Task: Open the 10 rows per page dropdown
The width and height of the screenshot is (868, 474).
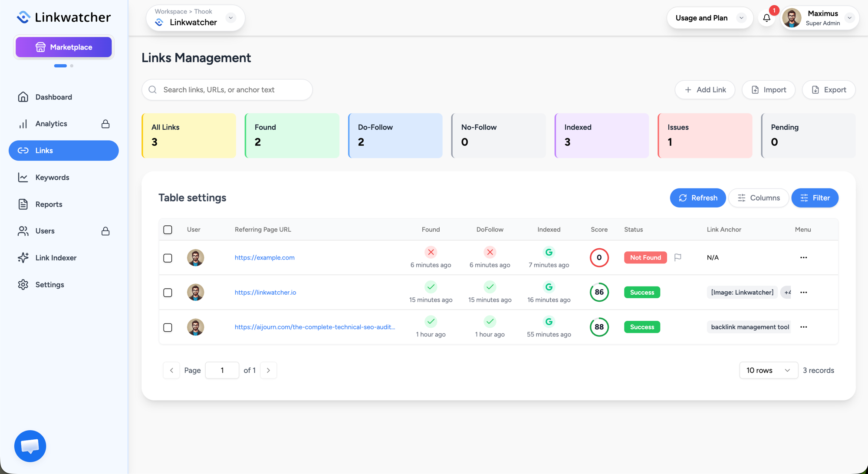Action: pos(769,370)
